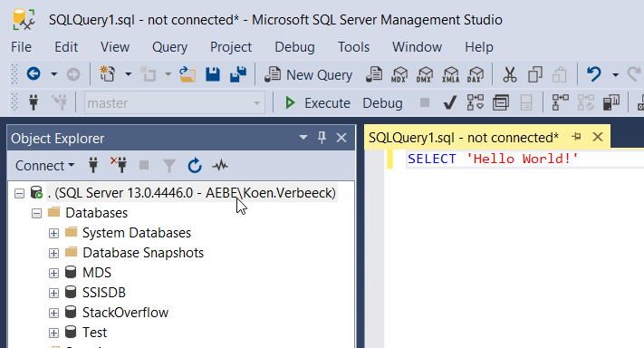The height and width of the screenshot is (348, 644).
Task: Open an Analysis Services MDX Query
Action: tap(399, 74)
